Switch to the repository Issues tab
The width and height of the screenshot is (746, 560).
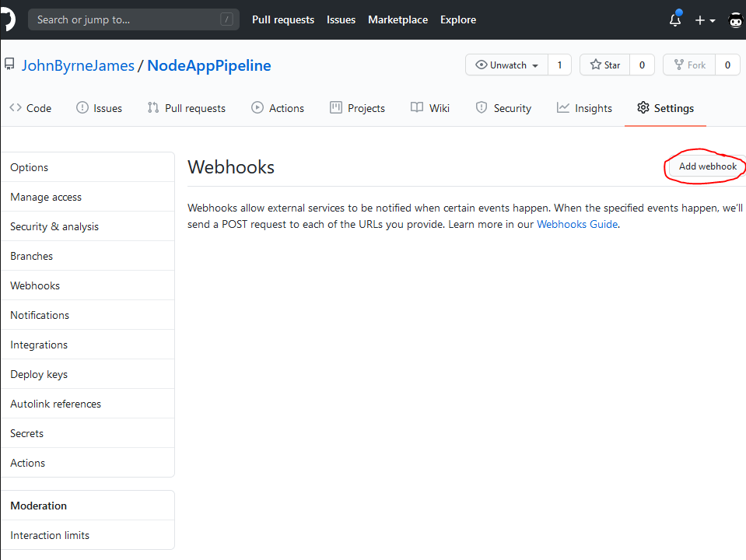pos(99,108)
